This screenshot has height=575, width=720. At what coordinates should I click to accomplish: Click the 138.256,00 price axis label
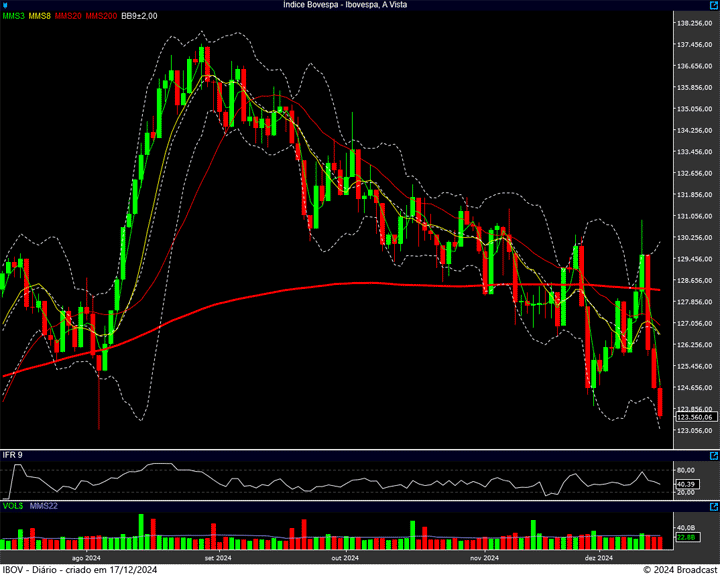coord(693,23)
